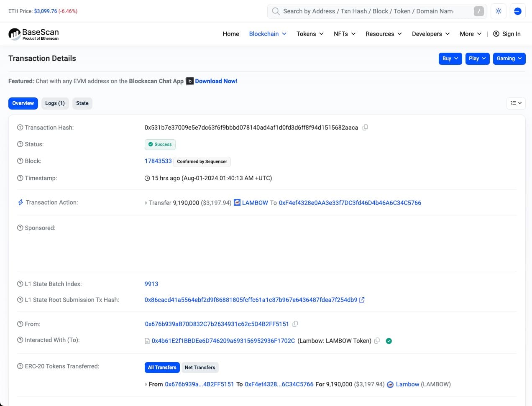The image size is (532, 406).
Task: Open the Play dropdown button
Action: tap(477, 59)
